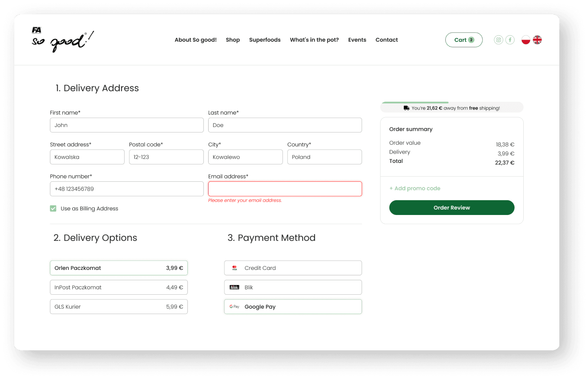Open Events menu item

[x=357, y=40]
